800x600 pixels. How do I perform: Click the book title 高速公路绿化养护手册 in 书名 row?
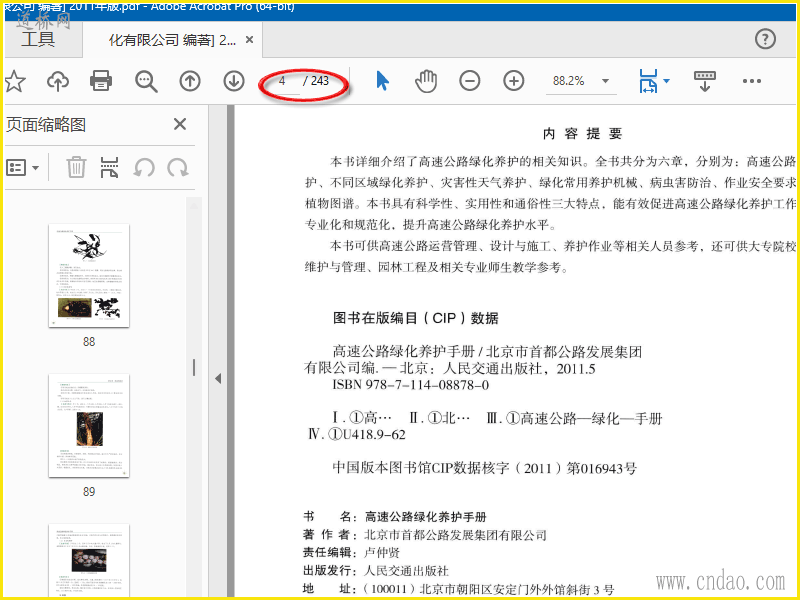(x=426, y=517)
